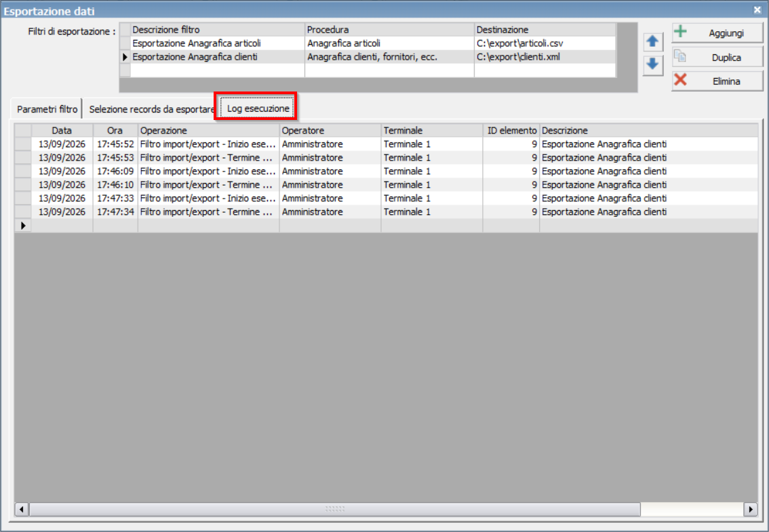Sort log by the Data column header

tap(62, 130)
